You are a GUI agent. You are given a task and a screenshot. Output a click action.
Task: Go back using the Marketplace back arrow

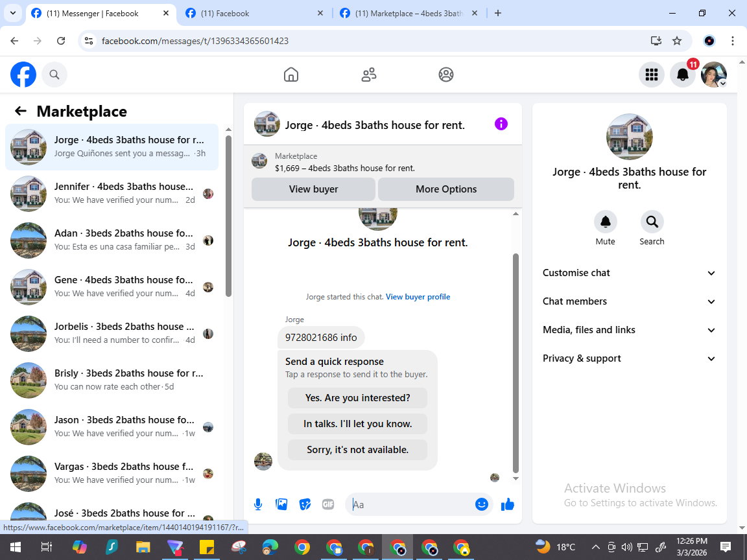coord(21,111)
